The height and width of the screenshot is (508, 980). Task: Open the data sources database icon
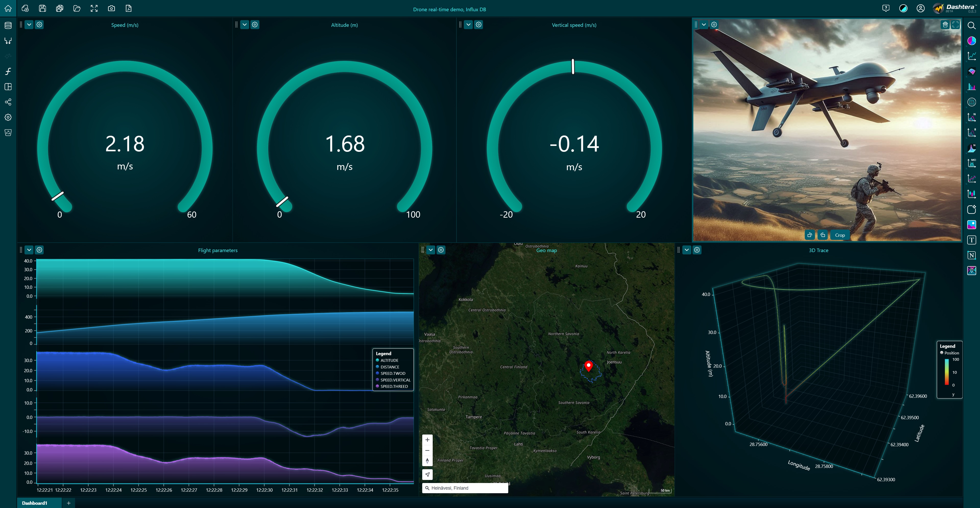[8, 26]
